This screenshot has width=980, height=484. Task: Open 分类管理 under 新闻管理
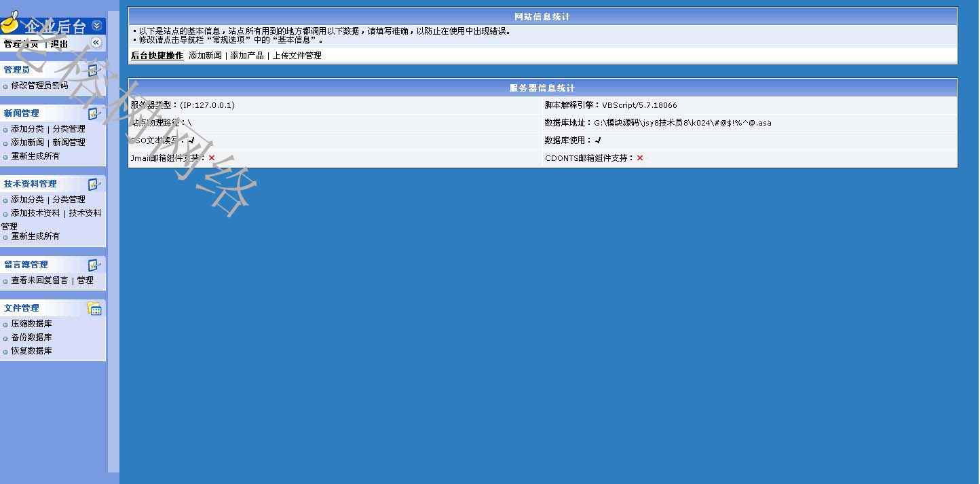click(x=69, y=129)
